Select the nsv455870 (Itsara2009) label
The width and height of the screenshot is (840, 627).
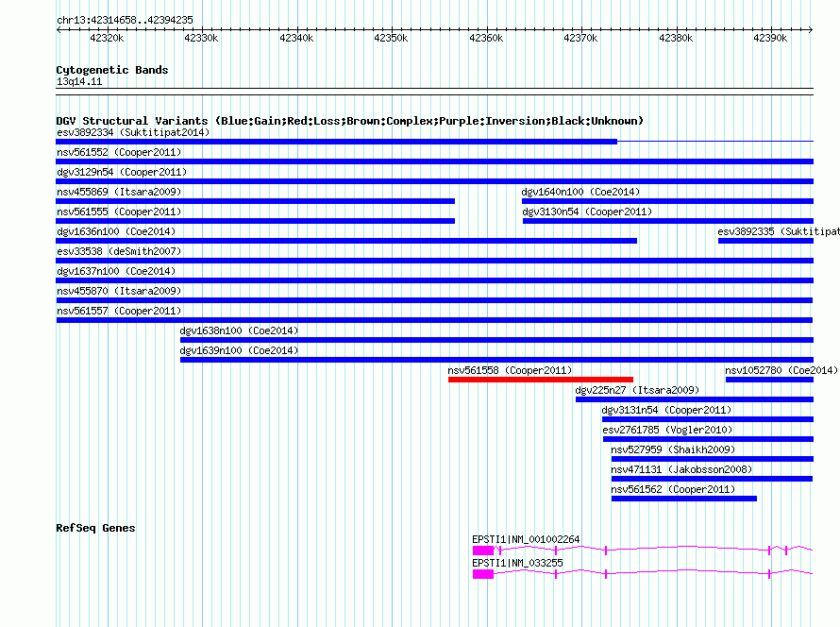click(x=119, y=291)
